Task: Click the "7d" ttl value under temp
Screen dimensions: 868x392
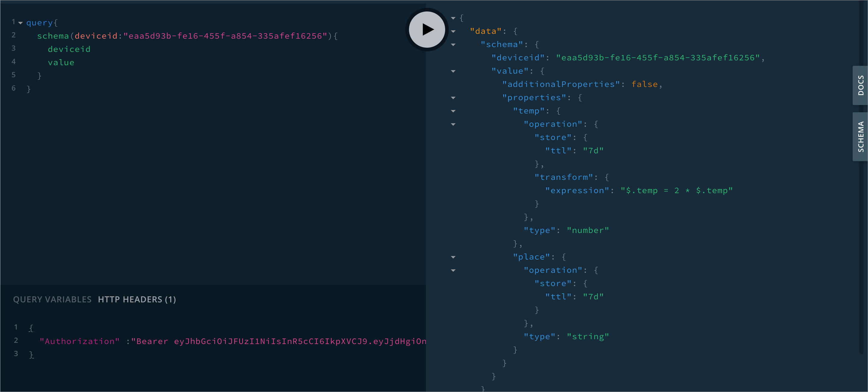Action: click(593, 151)
